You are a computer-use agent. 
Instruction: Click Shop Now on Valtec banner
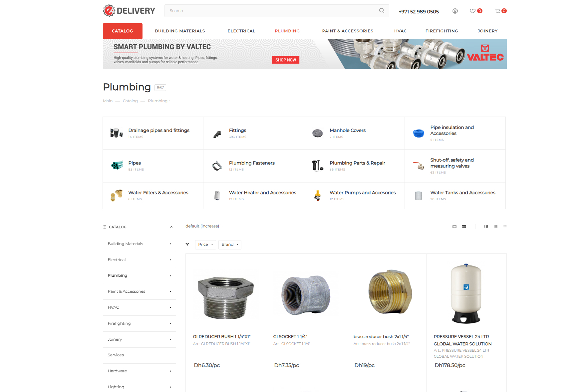click(286, 60)
